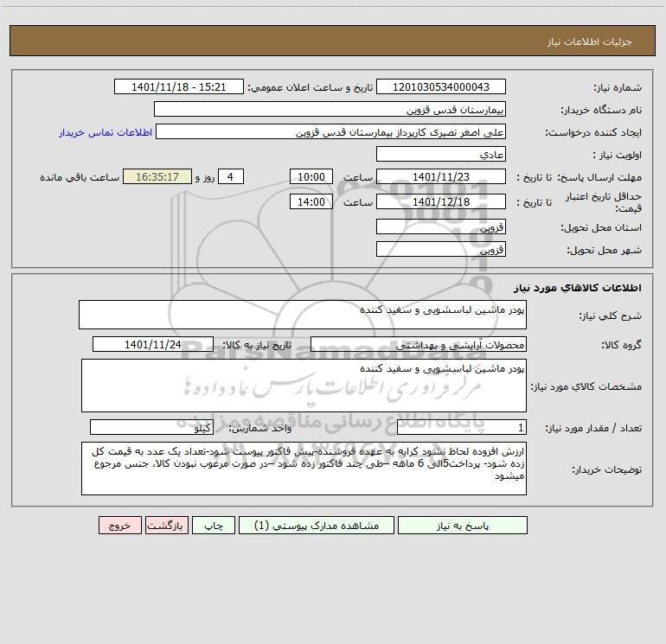
Task: Click the announcement date field 1401/11/18 - 15:21
Action: [179, 86]
